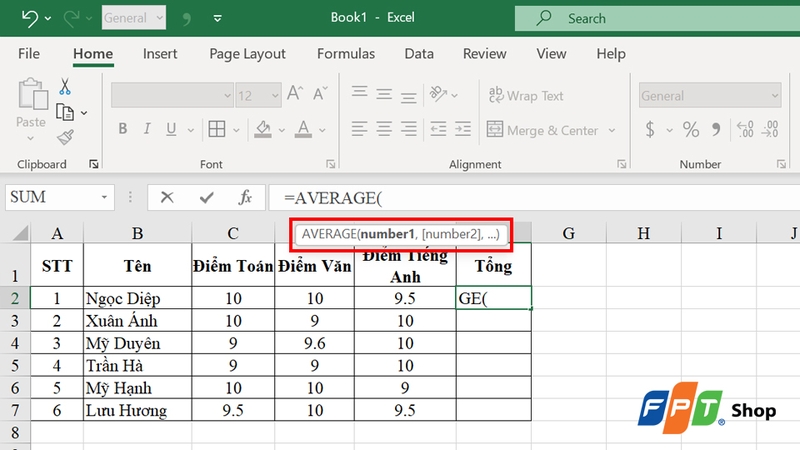Image resolution: width=800 pixels, height=450 pixels.
Task: Open the General style box in title bar
Action: click(134, 18)
